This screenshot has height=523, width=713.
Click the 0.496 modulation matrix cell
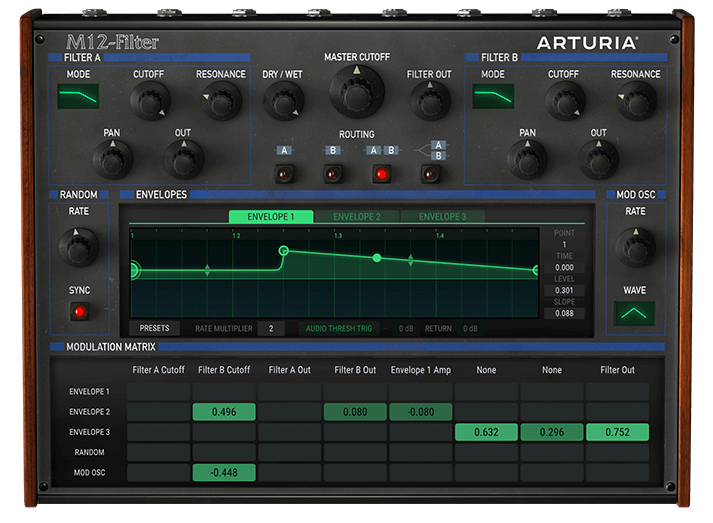[x=224, y=412]
